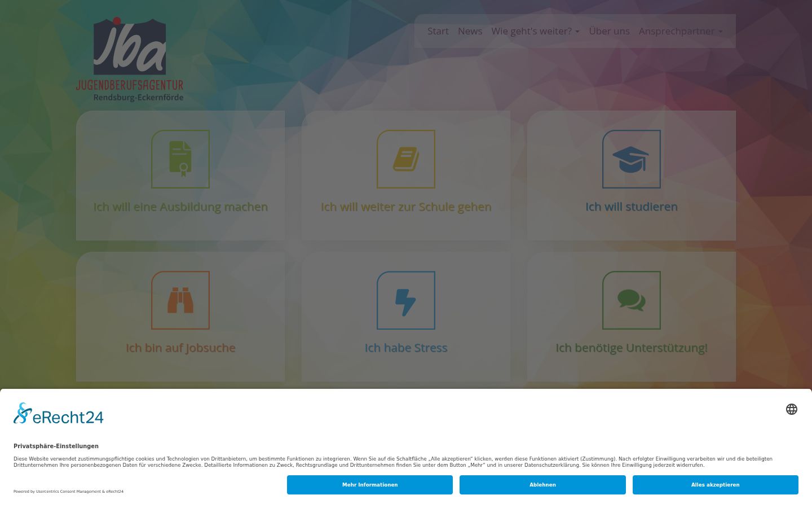Click the eRecht24 logo

pos(59,414)
